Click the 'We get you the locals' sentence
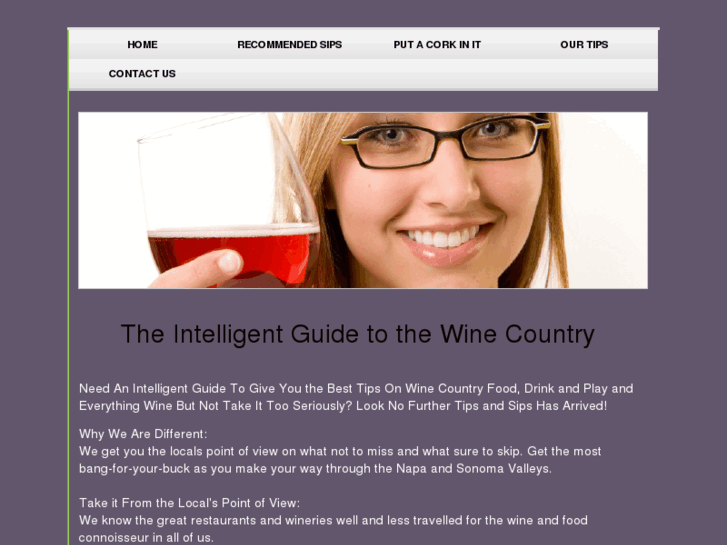Screen dimensions: 727x545 coord(340,460)
